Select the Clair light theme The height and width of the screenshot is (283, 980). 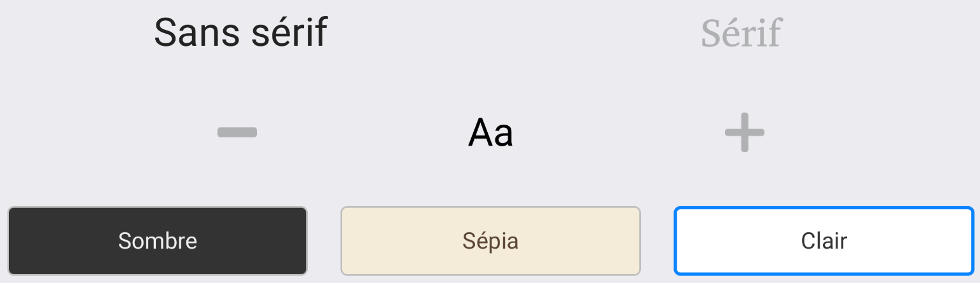point(824,241)
